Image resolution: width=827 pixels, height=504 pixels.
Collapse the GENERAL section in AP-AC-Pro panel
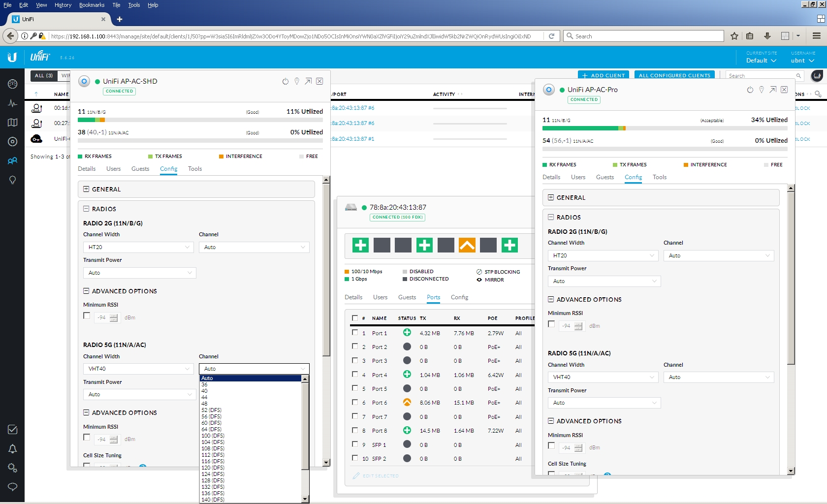(551, 198)
